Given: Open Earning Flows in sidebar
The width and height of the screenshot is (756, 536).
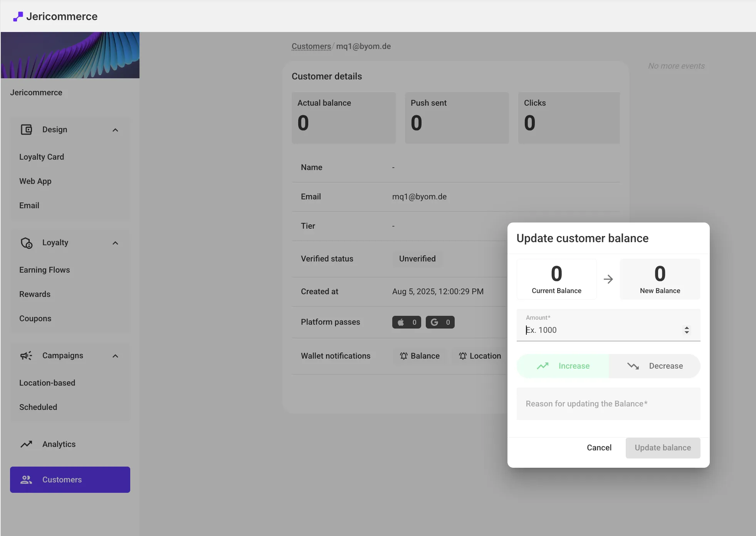Looking at the screenshot, I should pyautogui.click(x=45, y=270).
